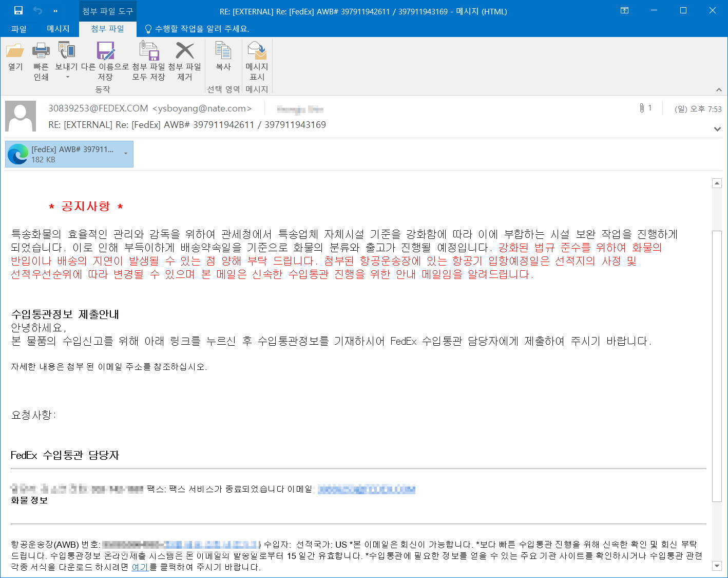The height and width of the screenshot is (578, 728).
Task: Click the FedEx 수입통관 담당자 heading
Action: [x=65, y=455]
